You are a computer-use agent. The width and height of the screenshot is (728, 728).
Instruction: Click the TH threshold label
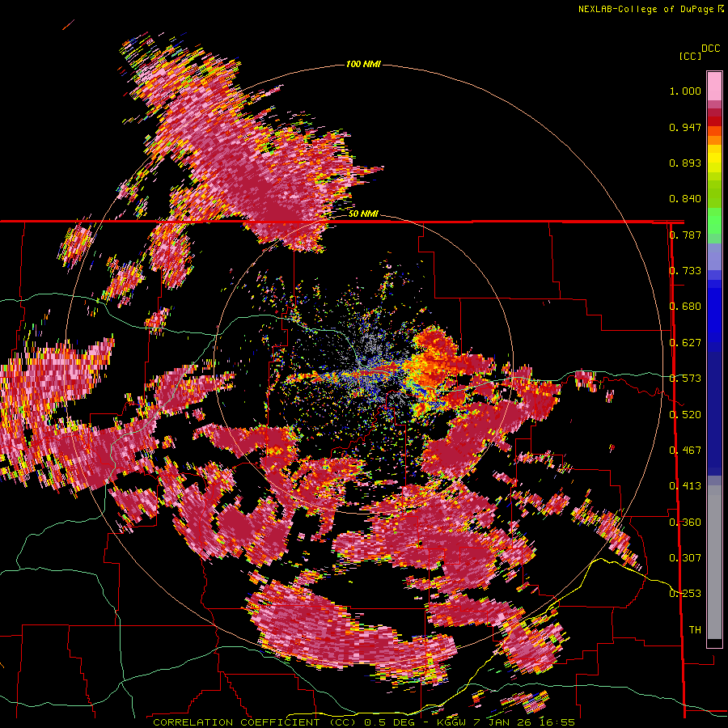(695, 630)
